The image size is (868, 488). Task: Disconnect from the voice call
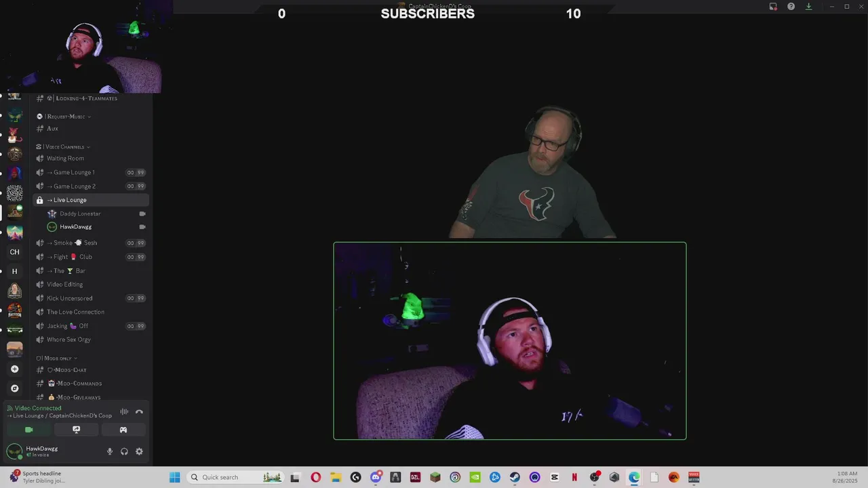coord(139,411)
